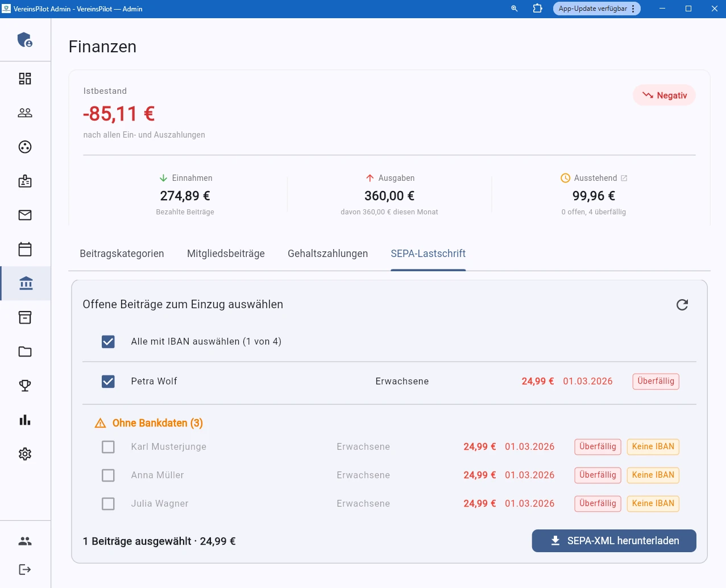Open the calendar section in the sidebar
Viewport: 726px width, 588px height.
24,249
